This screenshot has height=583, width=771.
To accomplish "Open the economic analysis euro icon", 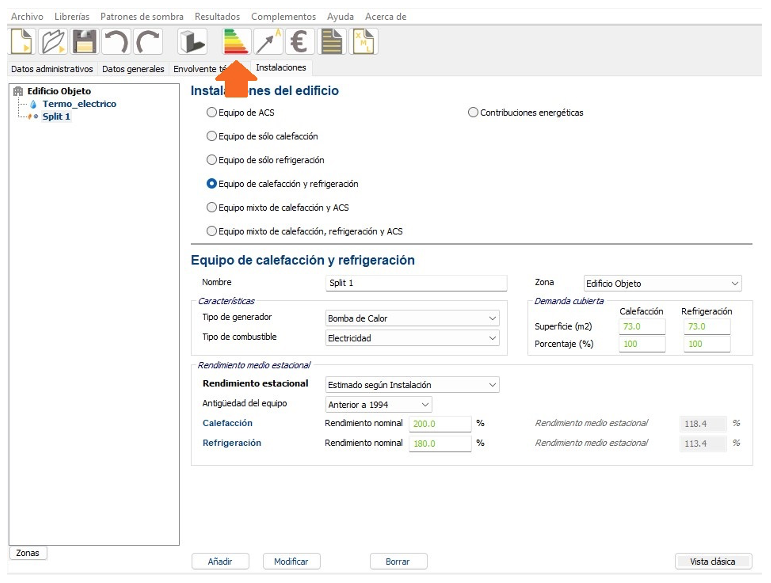I will point(299,41).
